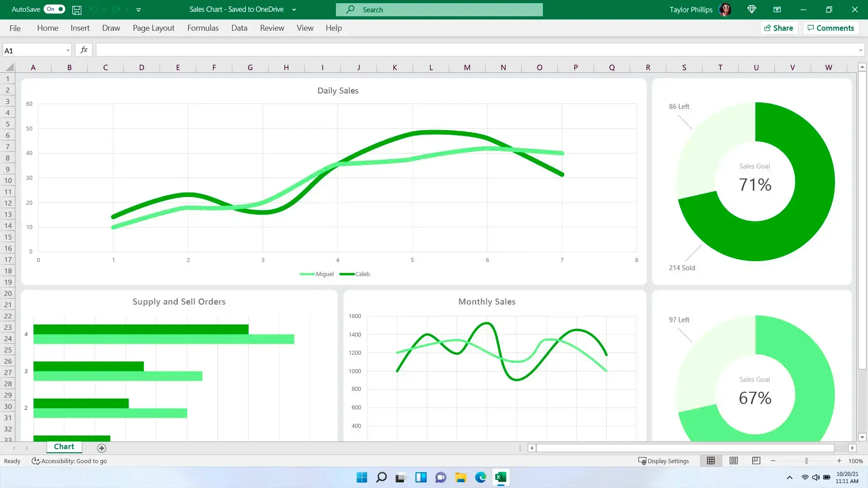The image size is (868, 488).
Task: Open the Formulas ribbon tab
Action: point(203,28)
